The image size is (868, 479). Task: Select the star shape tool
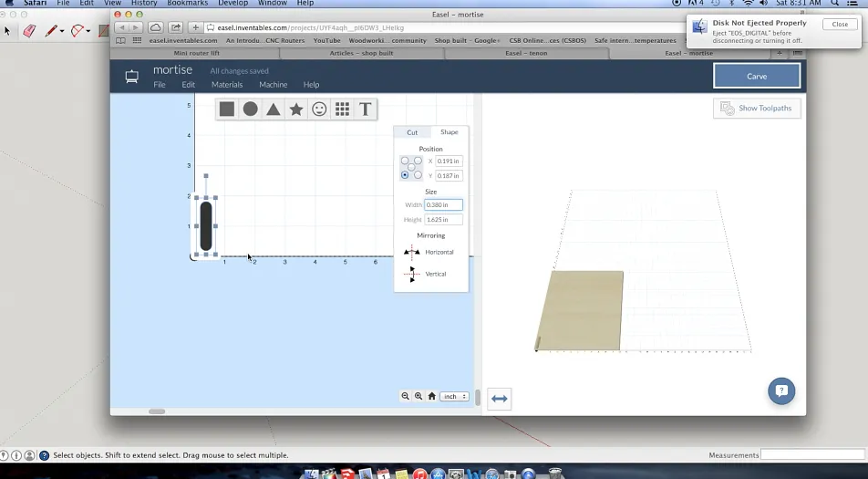296,109
